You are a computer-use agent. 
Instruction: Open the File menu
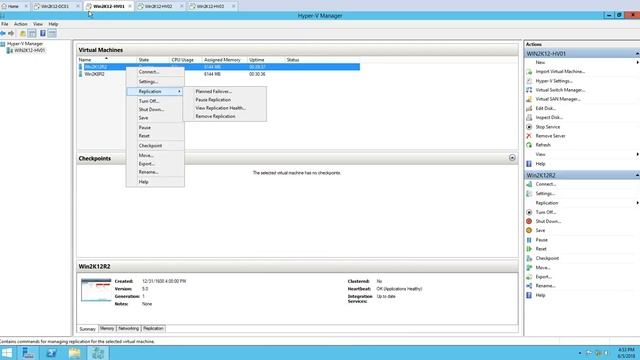(x=4, y=24)
